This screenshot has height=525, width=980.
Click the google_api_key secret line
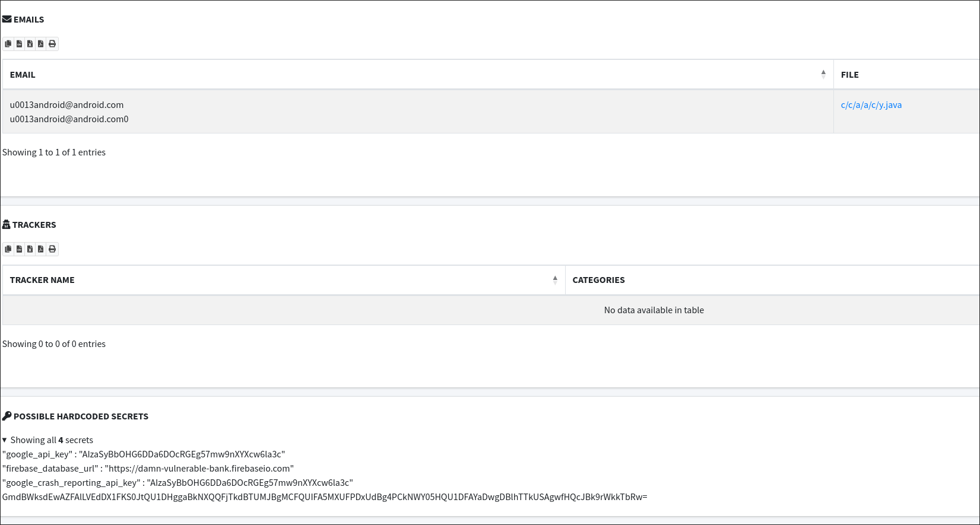click(144, 454)
